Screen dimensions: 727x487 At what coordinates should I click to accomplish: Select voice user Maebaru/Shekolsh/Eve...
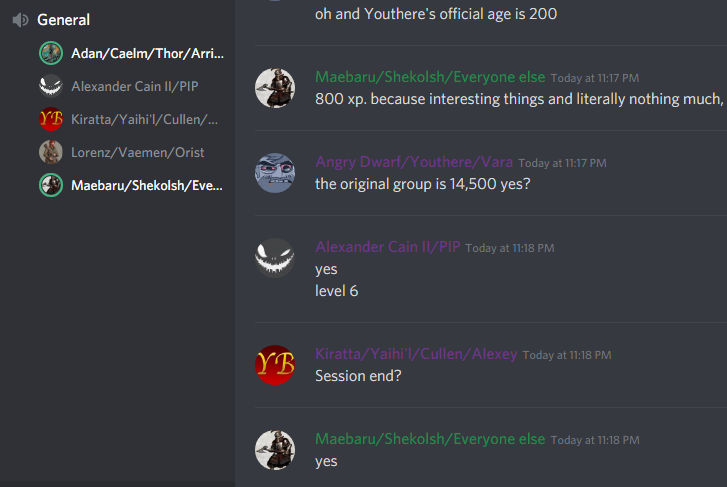[x=132, y=185]
